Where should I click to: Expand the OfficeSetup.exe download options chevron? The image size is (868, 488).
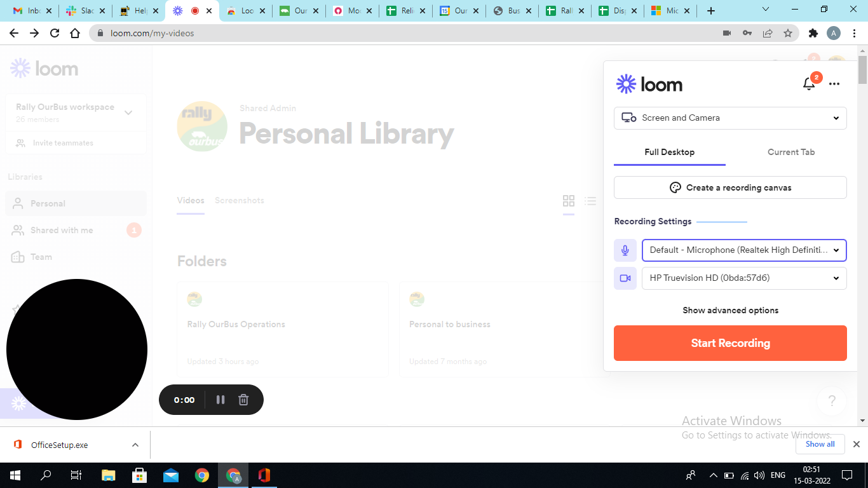(135, 445)
